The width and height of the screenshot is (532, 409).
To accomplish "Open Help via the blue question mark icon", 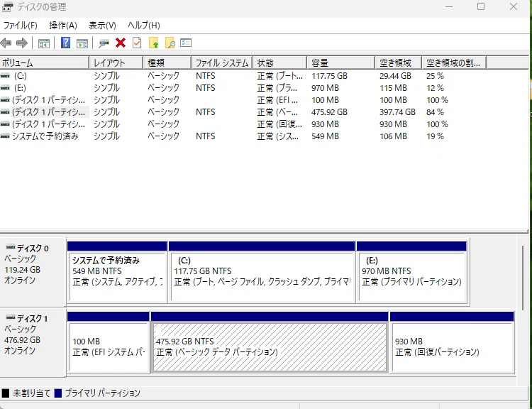I will coord(65,43).
